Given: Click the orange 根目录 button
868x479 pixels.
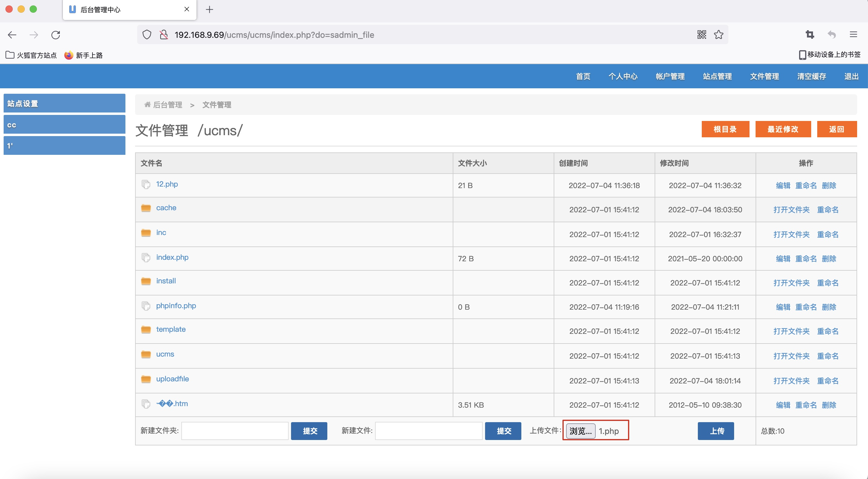Looking at the screenshot, I should pos(725,129).
